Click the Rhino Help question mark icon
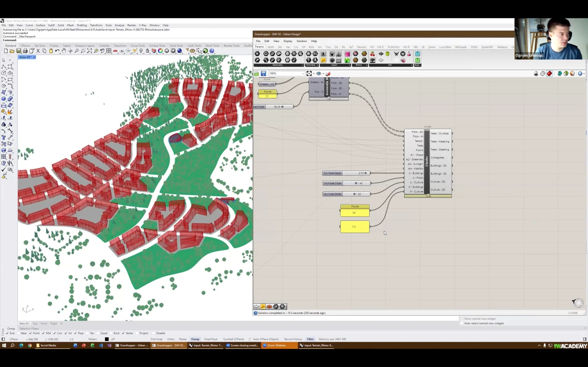588x367 pixels. tap(212, 51)
